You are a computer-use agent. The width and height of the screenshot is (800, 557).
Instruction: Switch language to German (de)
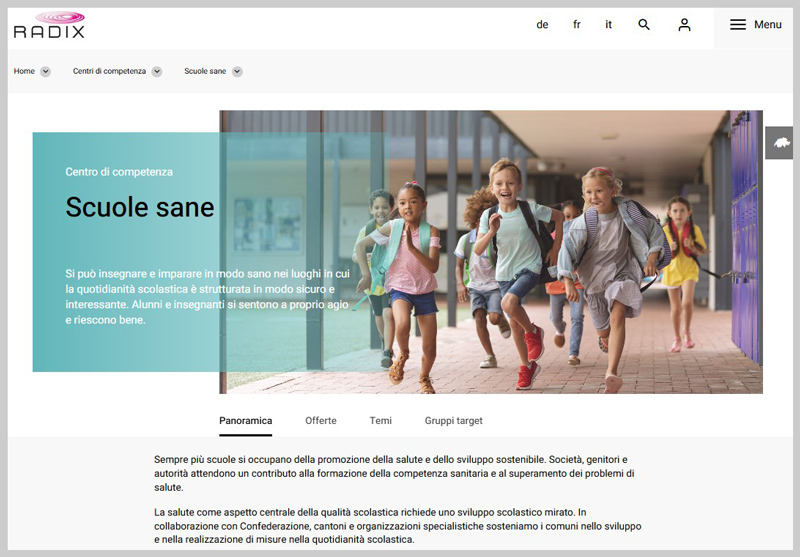point(542,25)
